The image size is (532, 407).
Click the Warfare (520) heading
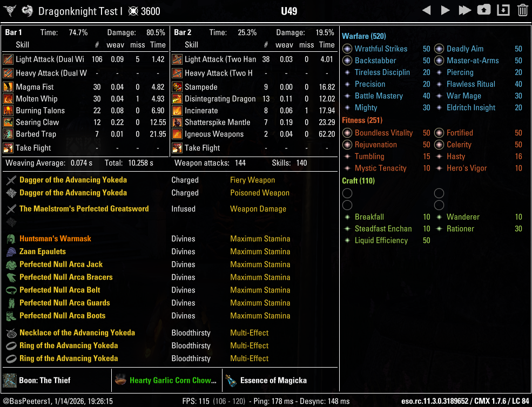(363, 36)
